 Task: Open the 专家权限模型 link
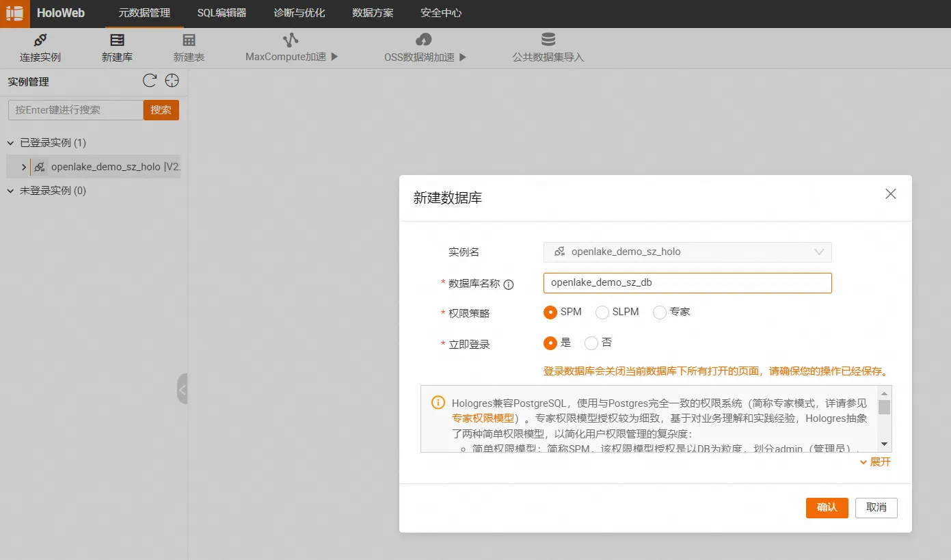pos(483,418)
